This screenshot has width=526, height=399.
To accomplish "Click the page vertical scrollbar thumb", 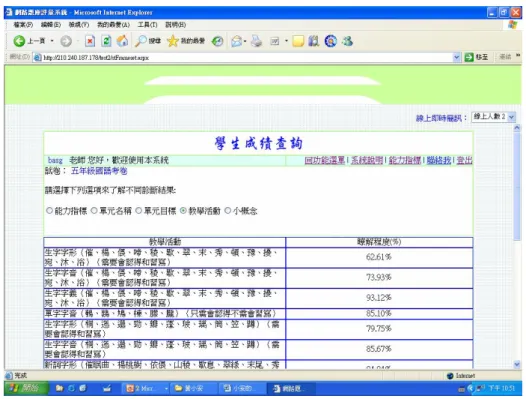I will [x=517, y=186].
